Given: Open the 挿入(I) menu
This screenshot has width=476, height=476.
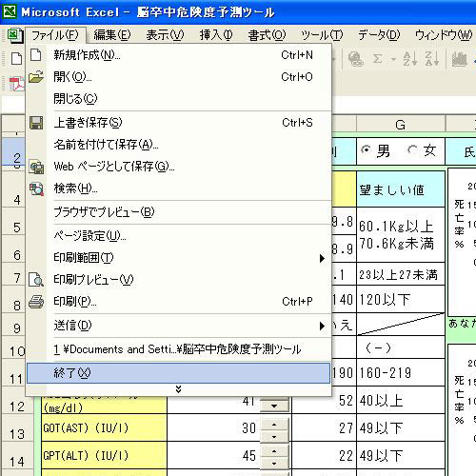Looking at the screenshot, I should [x=216, y=35].
